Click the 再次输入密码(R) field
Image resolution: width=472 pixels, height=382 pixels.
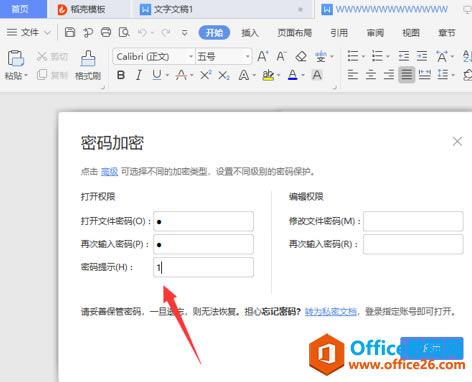(x=413, y=244)
